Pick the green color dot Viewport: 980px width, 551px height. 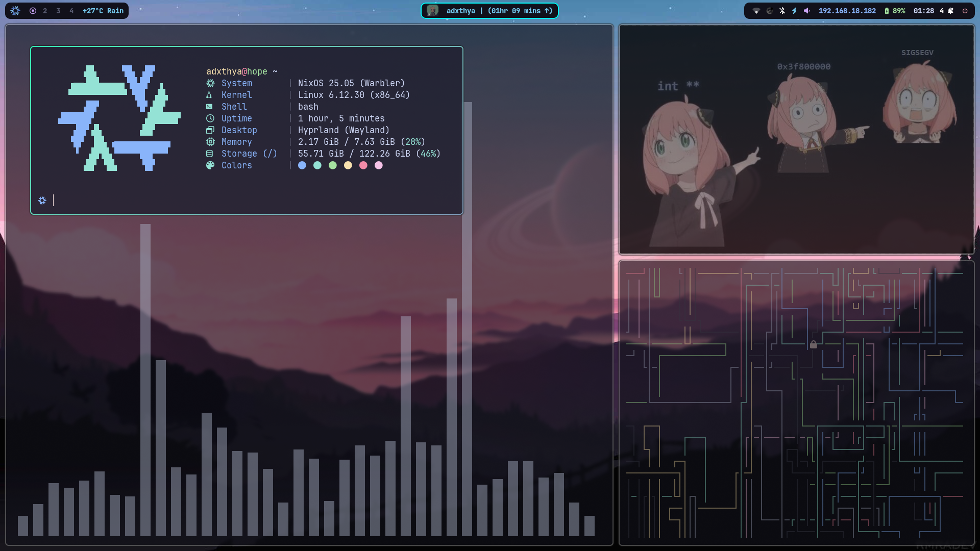(333, 165)
